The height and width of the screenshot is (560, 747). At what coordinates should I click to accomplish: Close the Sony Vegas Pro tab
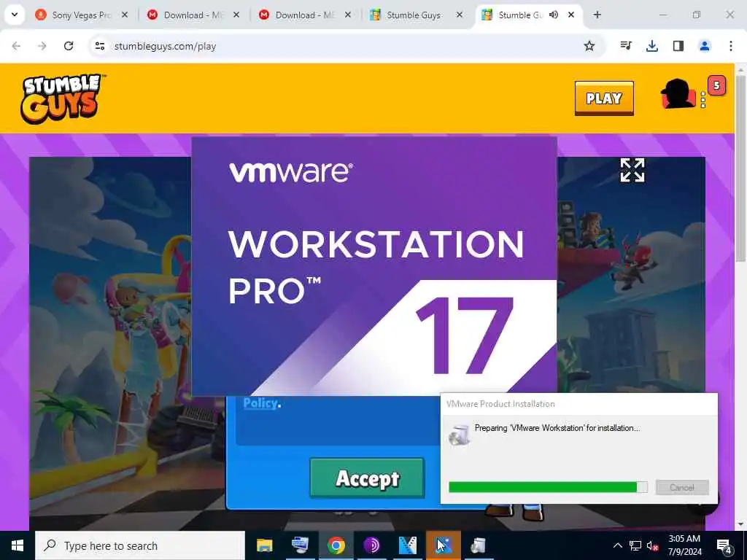[x=125, y=15]
